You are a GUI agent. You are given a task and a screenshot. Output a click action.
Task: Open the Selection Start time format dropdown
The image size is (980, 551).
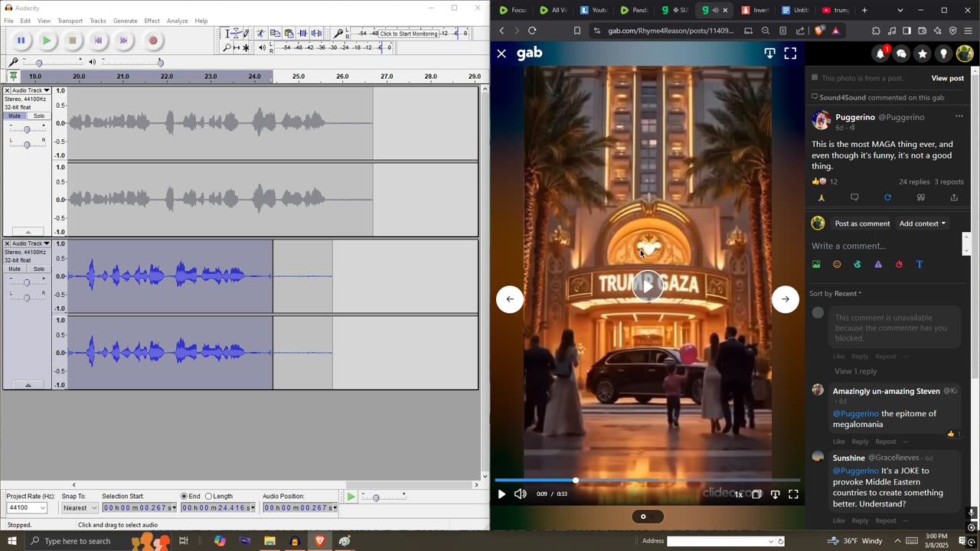pos(174,508)
